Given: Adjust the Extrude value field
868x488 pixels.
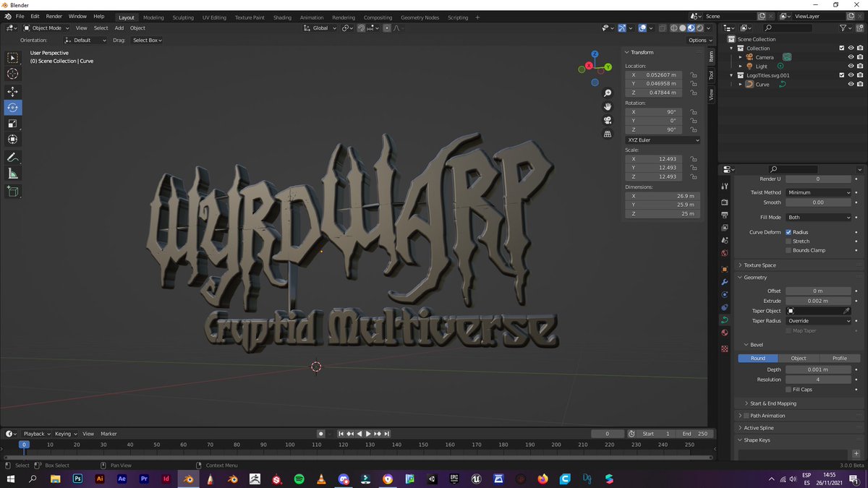Looking at the screenshot, I should click(x=819, y=301).
